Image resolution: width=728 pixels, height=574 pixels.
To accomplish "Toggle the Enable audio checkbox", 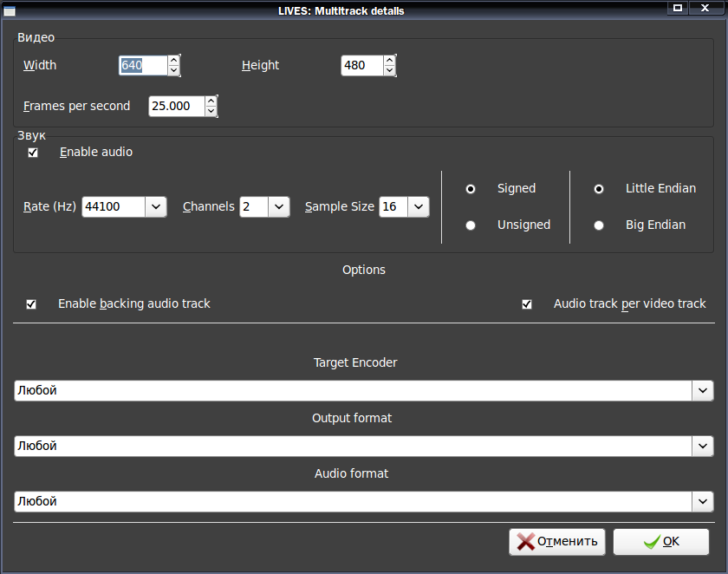I will click(33, 153).
